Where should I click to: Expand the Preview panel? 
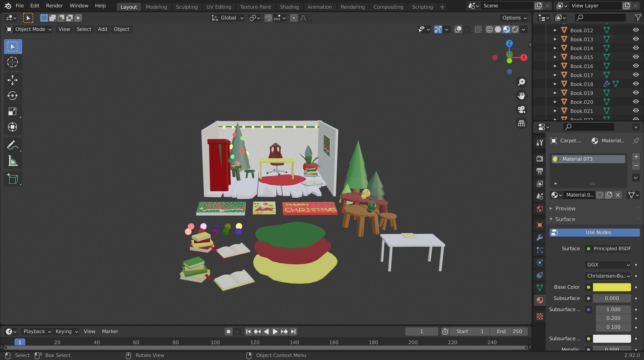565,208
